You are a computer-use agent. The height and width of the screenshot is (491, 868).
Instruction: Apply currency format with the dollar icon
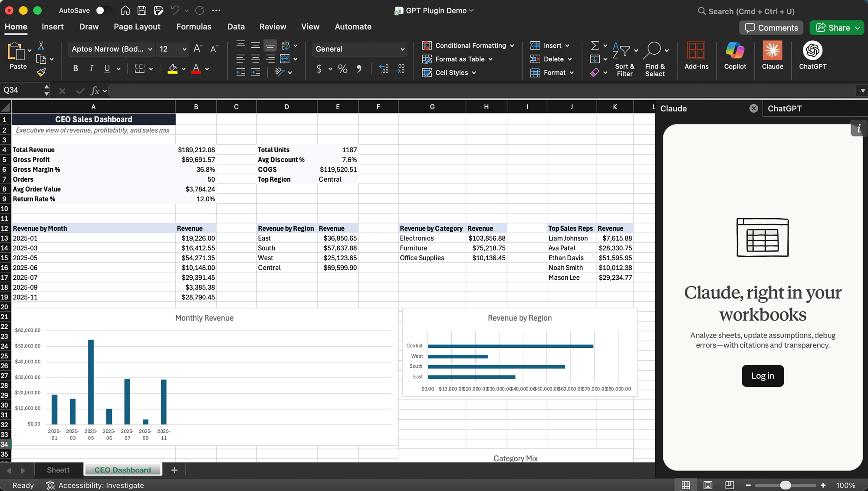[x=319, y=69]
